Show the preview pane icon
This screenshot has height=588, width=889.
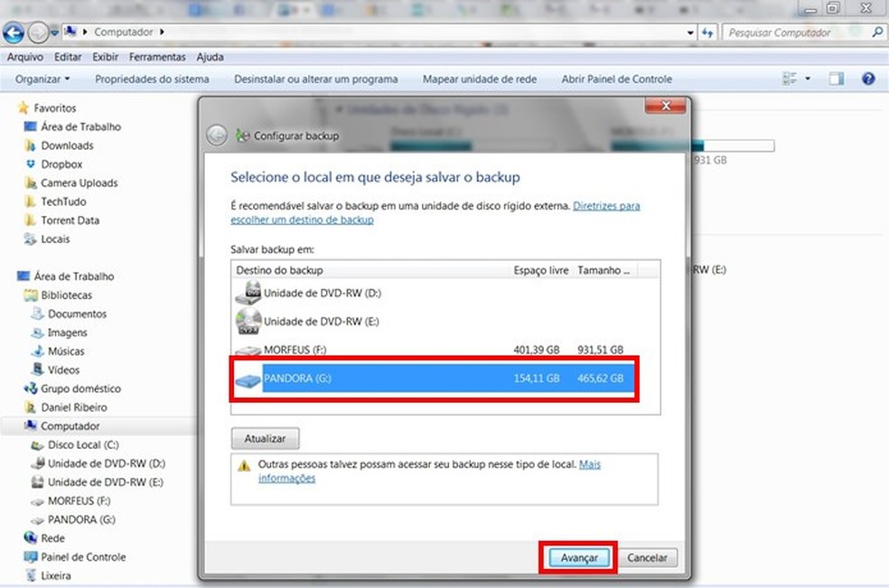(x=833, y=79)
